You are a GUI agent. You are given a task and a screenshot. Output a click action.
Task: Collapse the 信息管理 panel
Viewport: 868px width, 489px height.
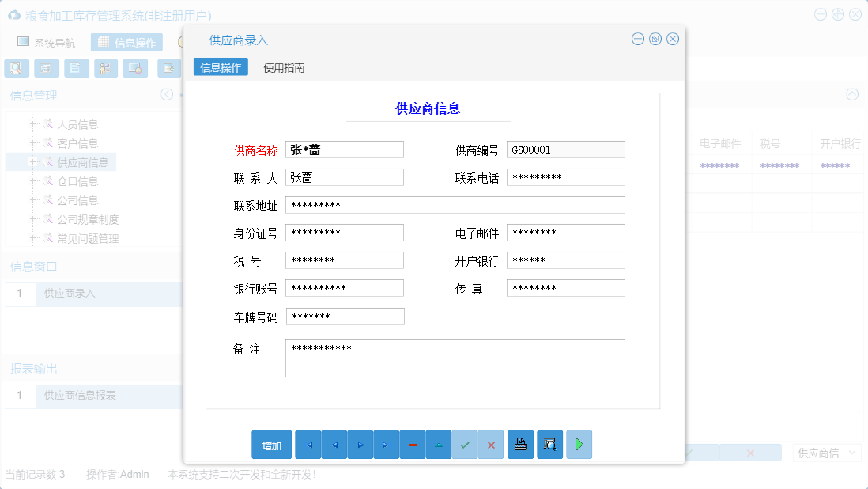click(x=167, y=94)
